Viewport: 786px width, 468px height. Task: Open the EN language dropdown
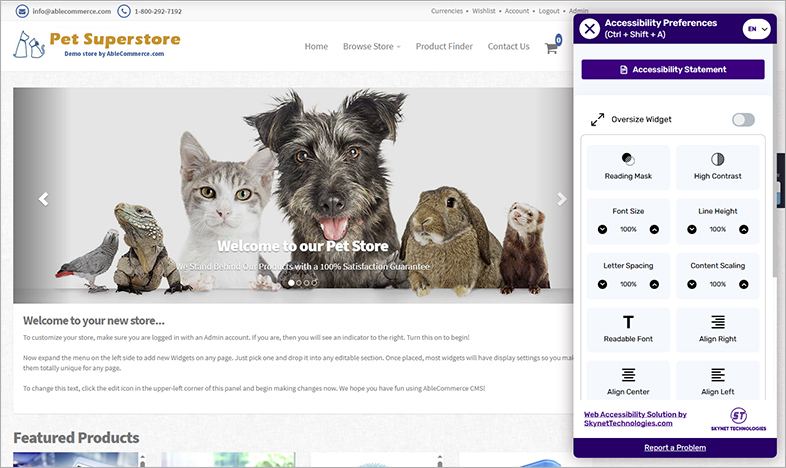tap(756, 29)
